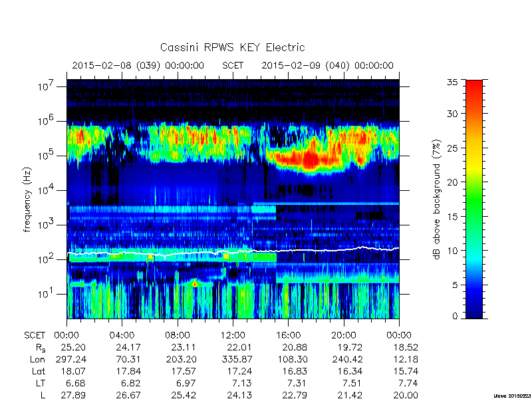
Task: Click the rainbow colorbar scale
Action: (x=474, y=199)
